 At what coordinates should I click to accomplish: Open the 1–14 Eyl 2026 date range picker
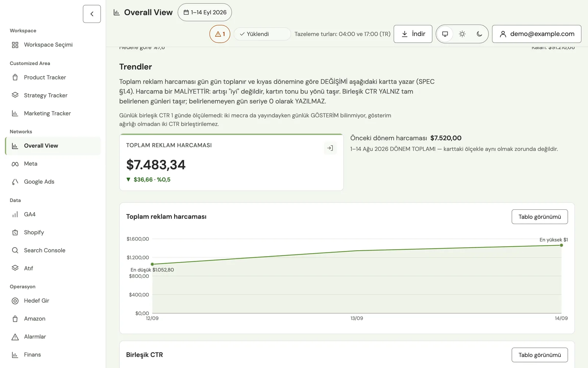pyautogui.click(x=205, y=12)
